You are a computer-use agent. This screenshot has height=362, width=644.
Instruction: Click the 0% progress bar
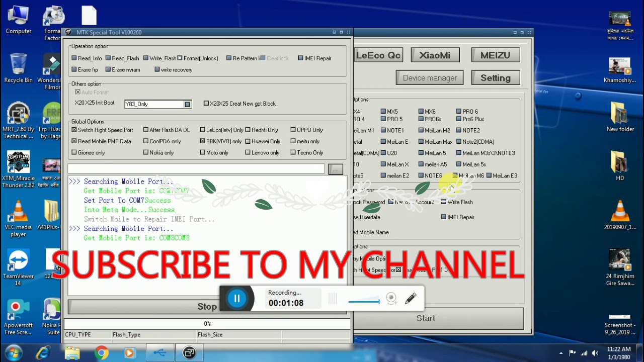pos(207,324)
